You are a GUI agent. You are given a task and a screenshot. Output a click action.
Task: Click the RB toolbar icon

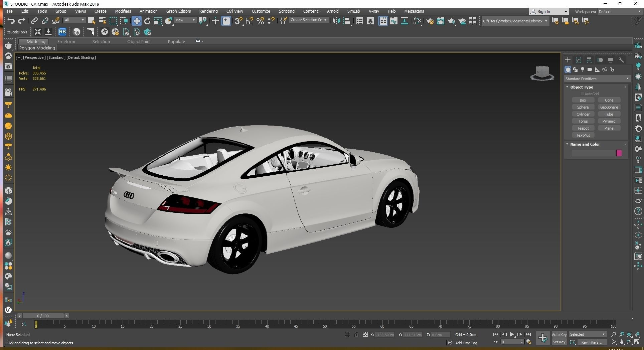coord(62,32)
